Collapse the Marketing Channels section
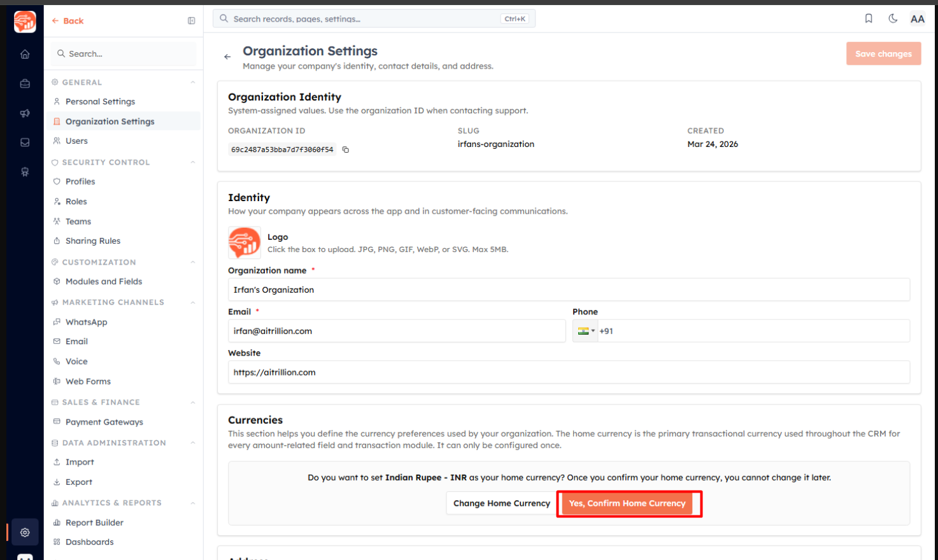Viewport: 938px width, 560px height. pos(192,302)
